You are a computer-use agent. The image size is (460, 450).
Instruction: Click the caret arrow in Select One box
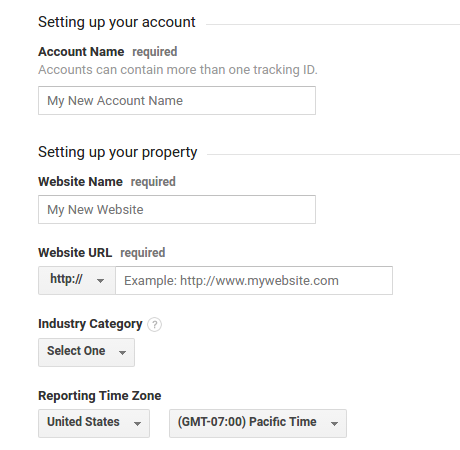[122, 353]
